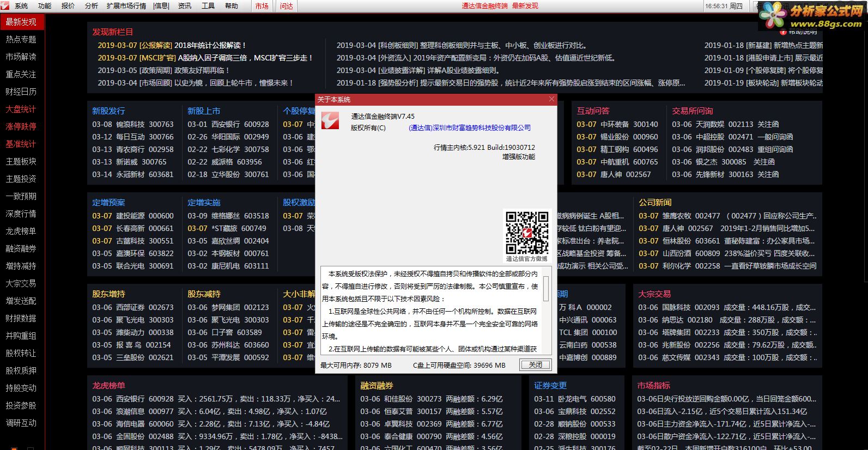
Task: Open the 功能 menu
Action: [45, 5]
